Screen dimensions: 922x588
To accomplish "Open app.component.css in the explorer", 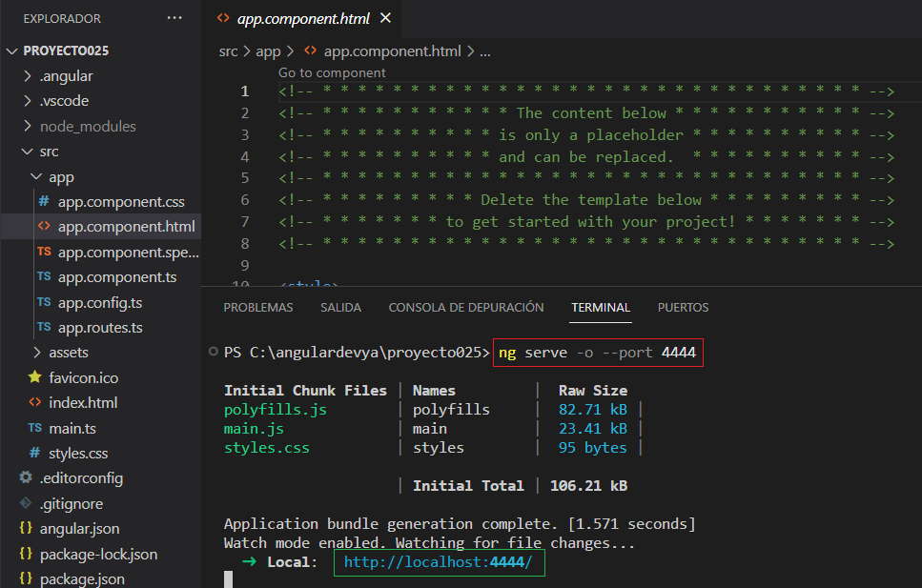I will [121, 202].
